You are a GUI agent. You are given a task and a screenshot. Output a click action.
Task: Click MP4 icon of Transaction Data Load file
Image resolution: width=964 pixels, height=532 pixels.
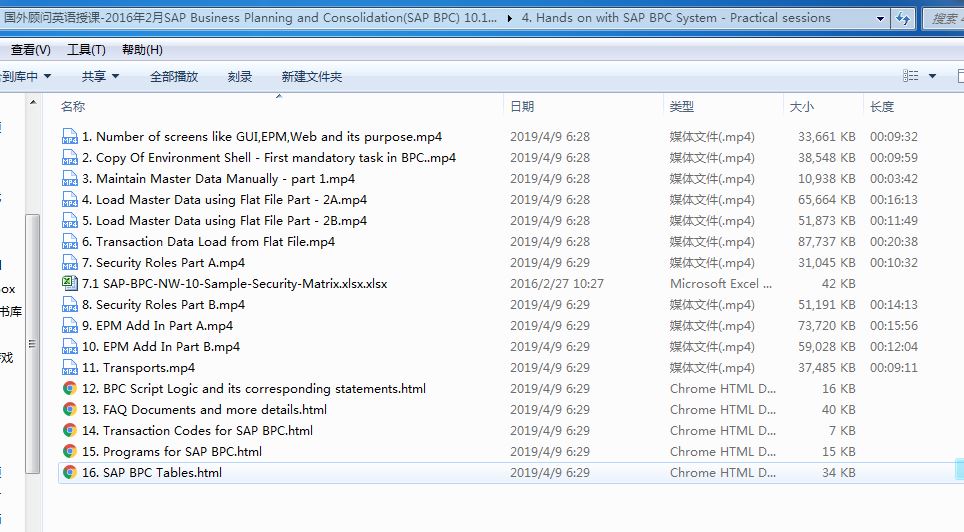coord(69,242)
